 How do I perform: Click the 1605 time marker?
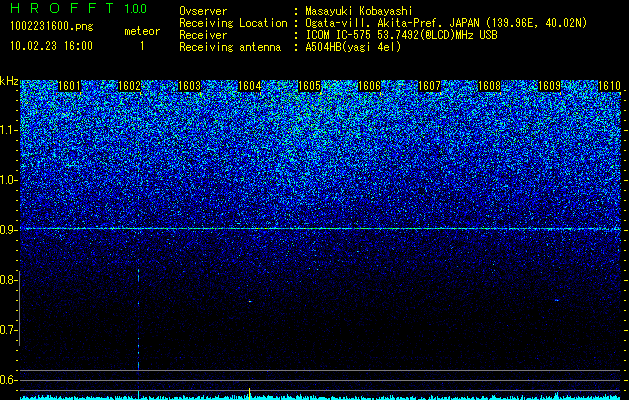(x=309, y=86)
